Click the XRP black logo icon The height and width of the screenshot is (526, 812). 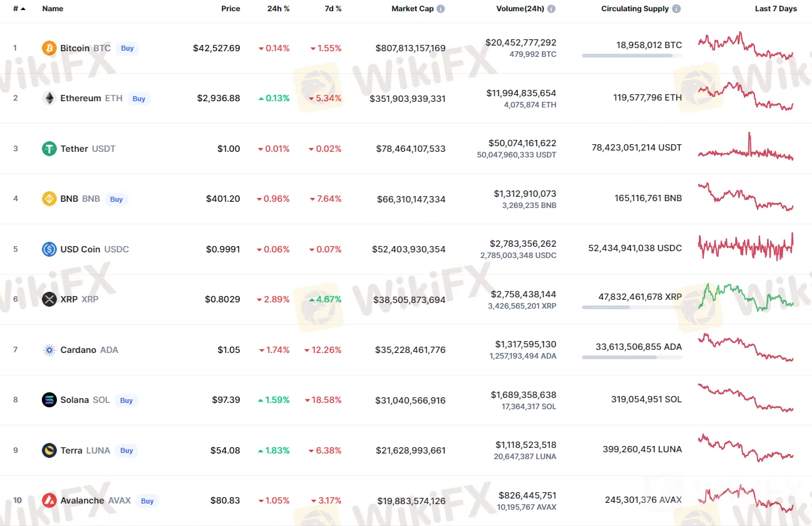click(49, 299)
